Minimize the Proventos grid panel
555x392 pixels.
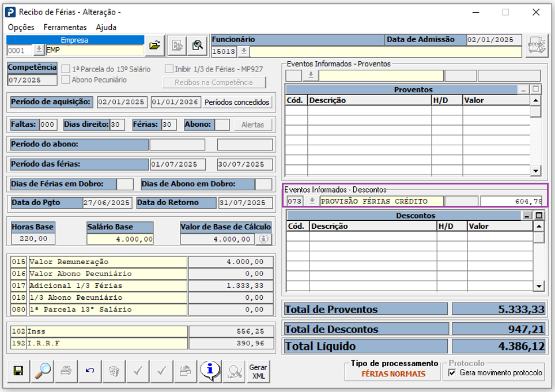[523, 89]
